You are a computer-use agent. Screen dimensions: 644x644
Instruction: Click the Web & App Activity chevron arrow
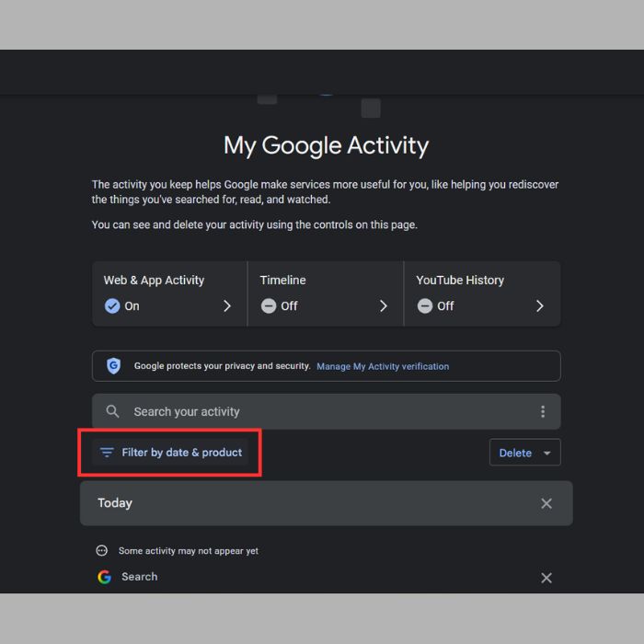(x=227, y=306)
